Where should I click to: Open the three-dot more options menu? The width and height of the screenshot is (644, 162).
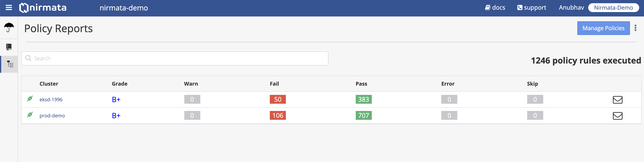[x=636, y=28]
